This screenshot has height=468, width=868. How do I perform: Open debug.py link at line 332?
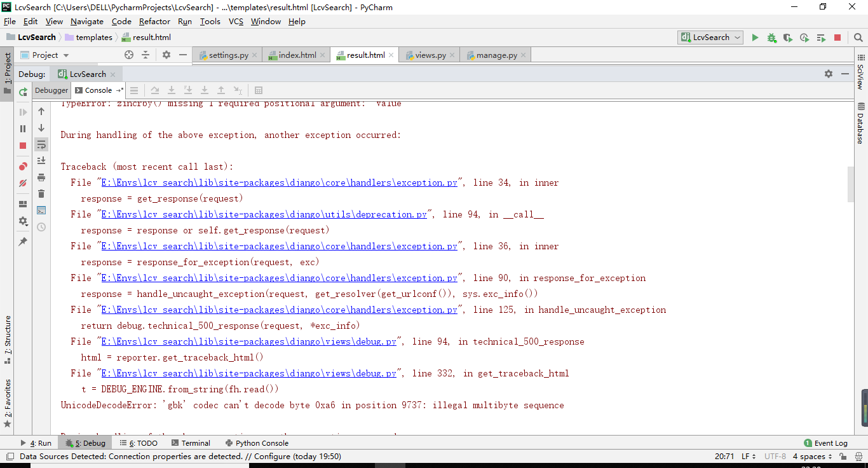click(x=249, y=373)
